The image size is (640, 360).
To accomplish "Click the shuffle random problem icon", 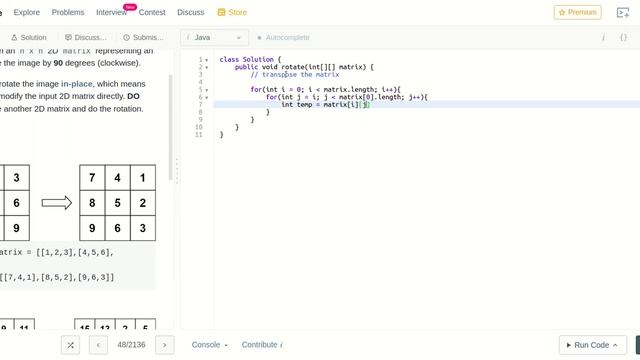I will click(x=70, y=345).
